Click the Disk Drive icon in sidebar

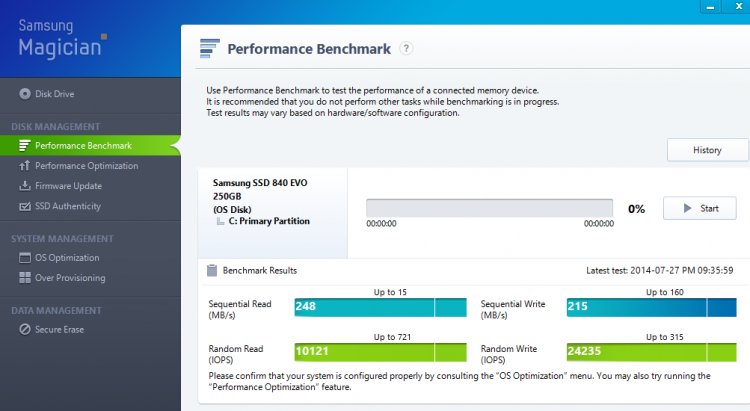pyautogui.click(x=25, y=94)
